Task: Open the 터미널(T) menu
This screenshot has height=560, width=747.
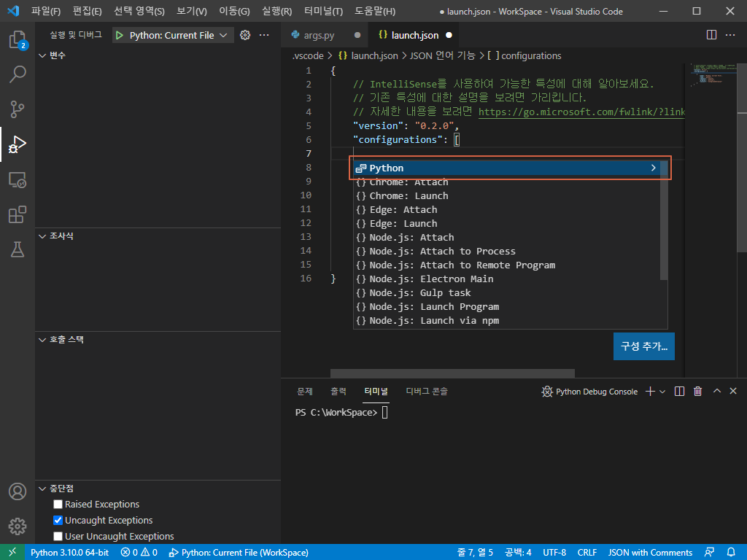Action: tap(323, 11)
